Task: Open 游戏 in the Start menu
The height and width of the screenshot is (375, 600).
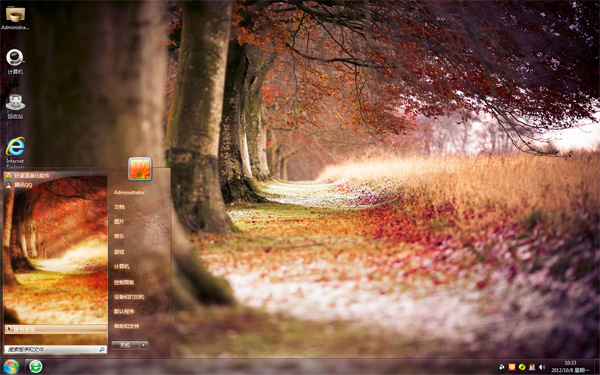Action: pyautogui.click(x=119, y=252)
